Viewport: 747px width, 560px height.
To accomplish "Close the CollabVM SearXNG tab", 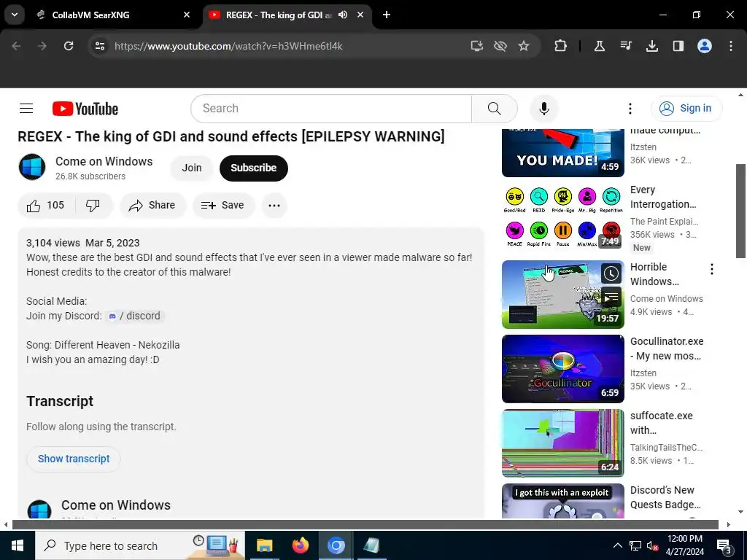I will click(187, 15).
